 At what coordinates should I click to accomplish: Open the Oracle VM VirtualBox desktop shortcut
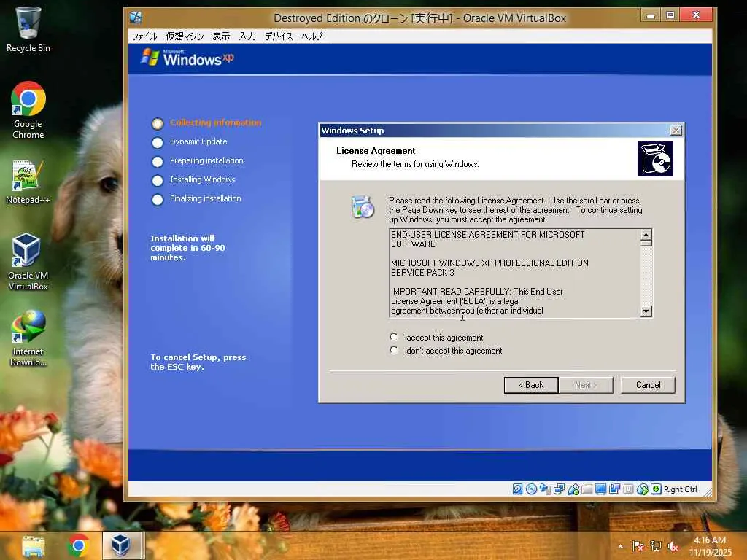(28, 262)
